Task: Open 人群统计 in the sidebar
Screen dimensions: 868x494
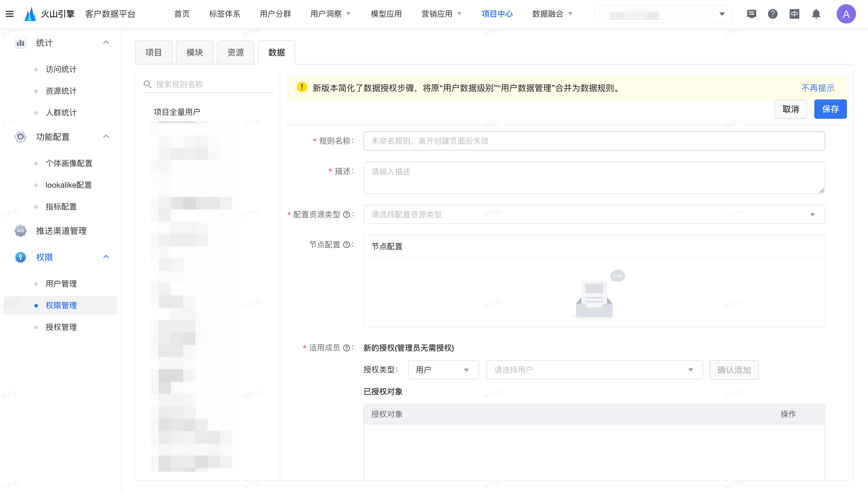Action: (x=61, y=113)
